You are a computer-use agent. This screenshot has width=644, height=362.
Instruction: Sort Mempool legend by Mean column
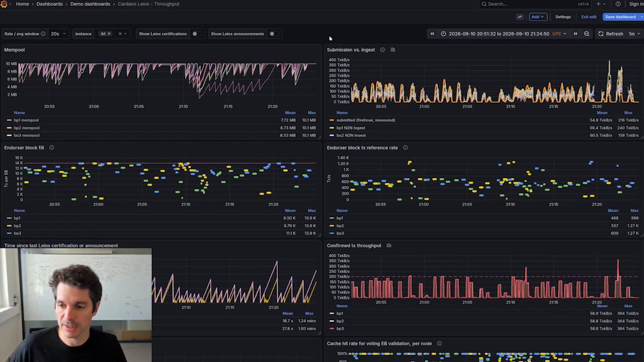tap(290, 113)
